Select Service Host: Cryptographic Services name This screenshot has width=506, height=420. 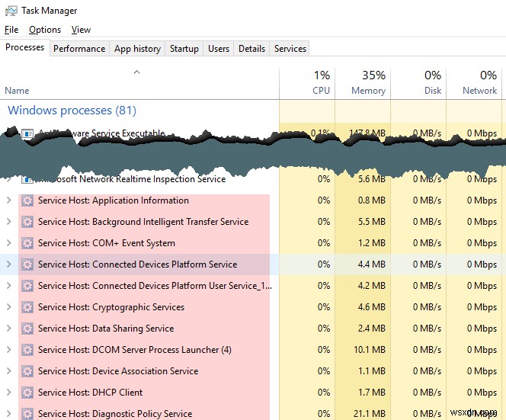click(x=111, y=307)
